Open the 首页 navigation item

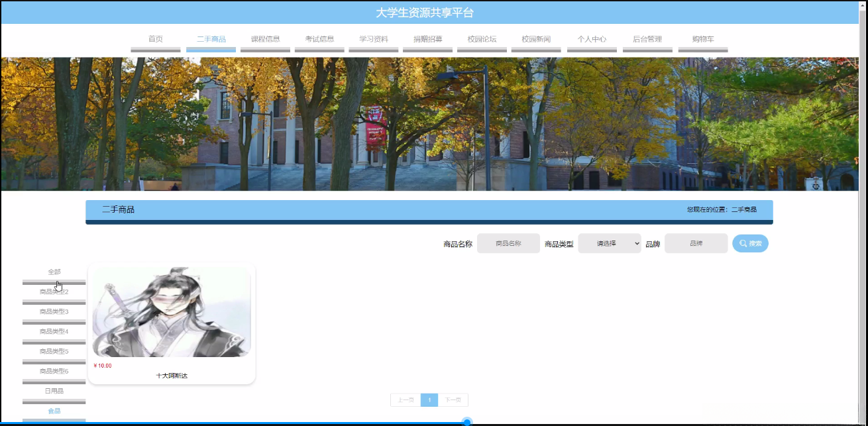pos(156,38)
